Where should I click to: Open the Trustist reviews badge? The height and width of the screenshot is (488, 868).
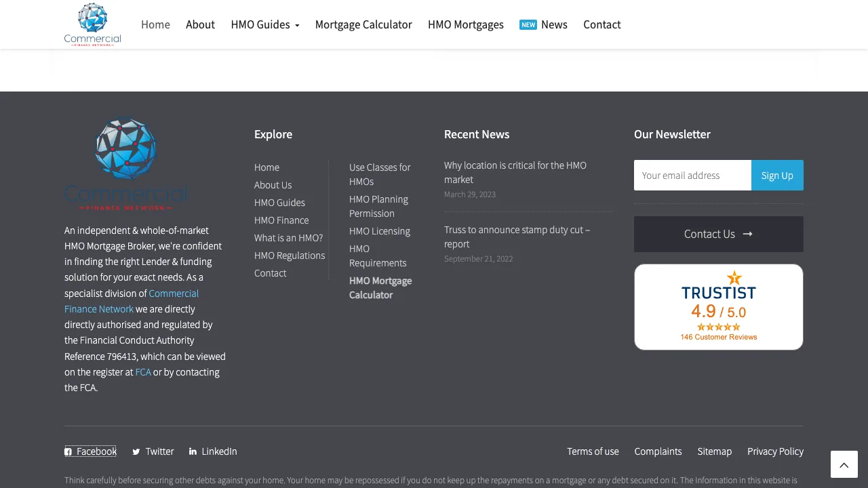pyautogui.click(x=718, y=306)
